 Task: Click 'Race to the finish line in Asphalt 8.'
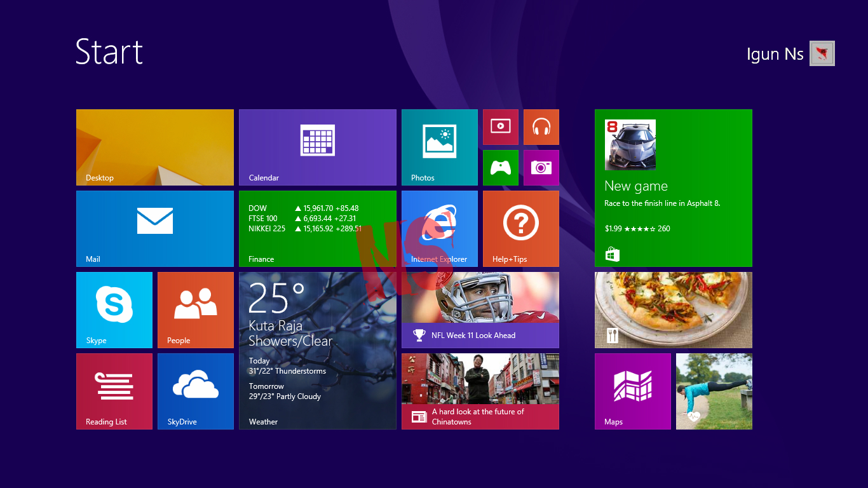662,204
